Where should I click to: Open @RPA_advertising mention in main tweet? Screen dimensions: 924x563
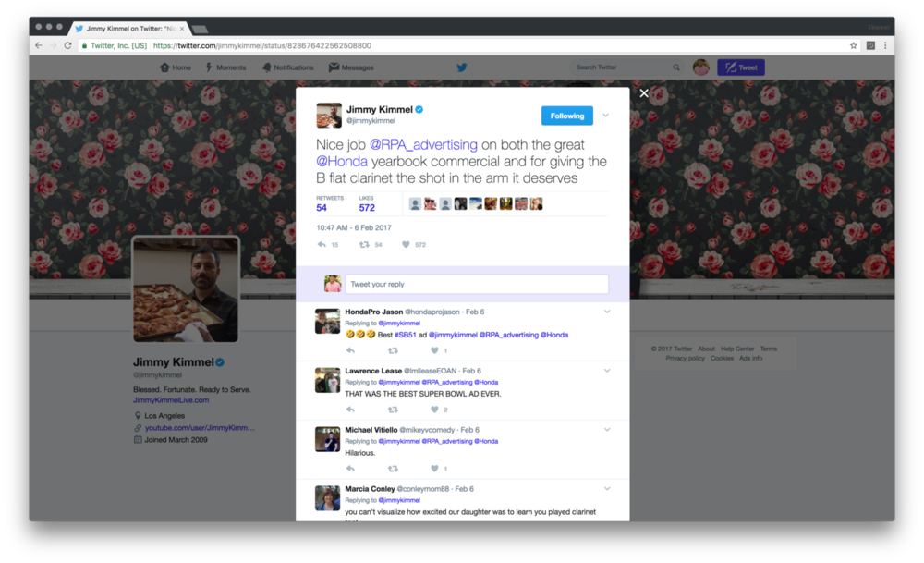(x=423, y=144)
